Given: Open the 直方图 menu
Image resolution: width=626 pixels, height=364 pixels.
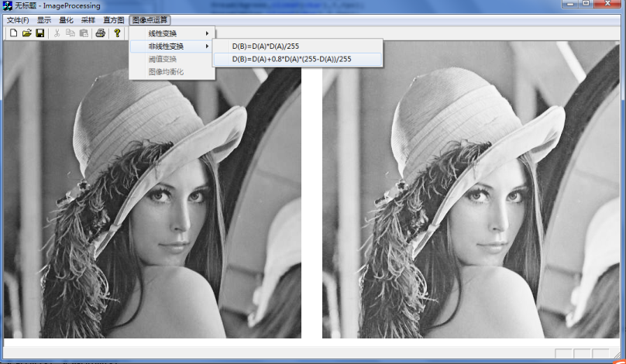Looking at the screenshot, I should [x=114, y=20].
